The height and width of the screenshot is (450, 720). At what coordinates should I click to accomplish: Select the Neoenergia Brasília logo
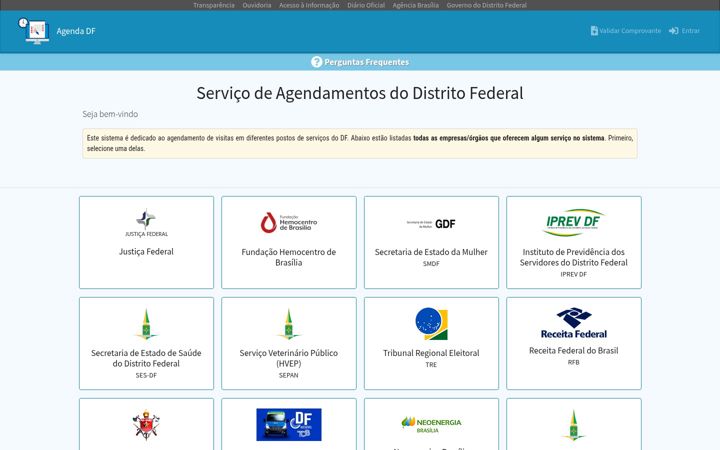pyautogui.click(x=431, y=424)
